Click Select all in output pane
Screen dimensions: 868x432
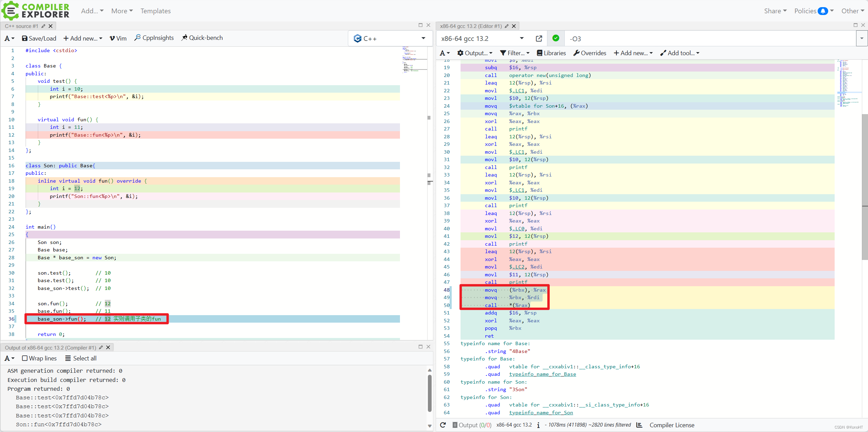81,358
